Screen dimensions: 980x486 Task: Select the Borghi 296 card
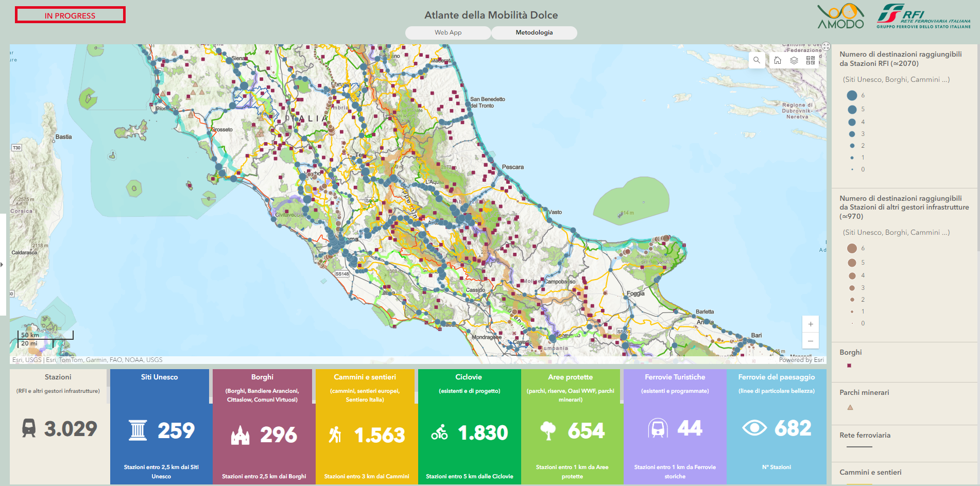pos(262,427)
